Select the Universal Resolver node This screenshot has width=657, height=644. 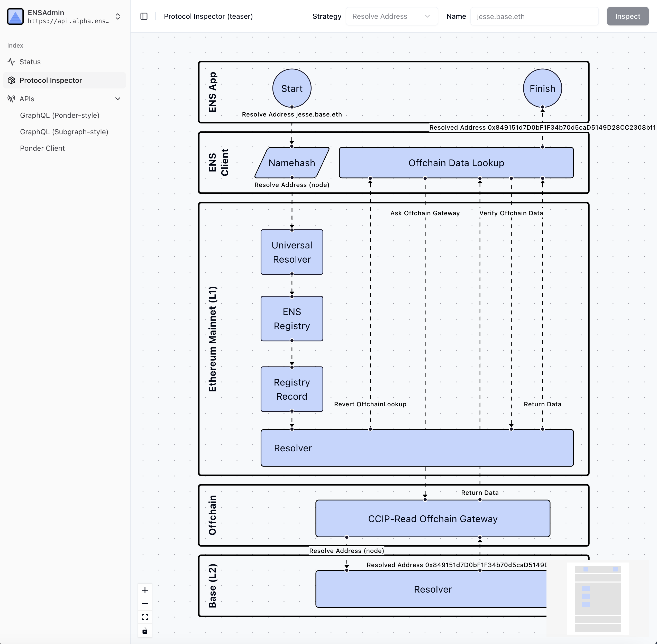coord(292,252)
